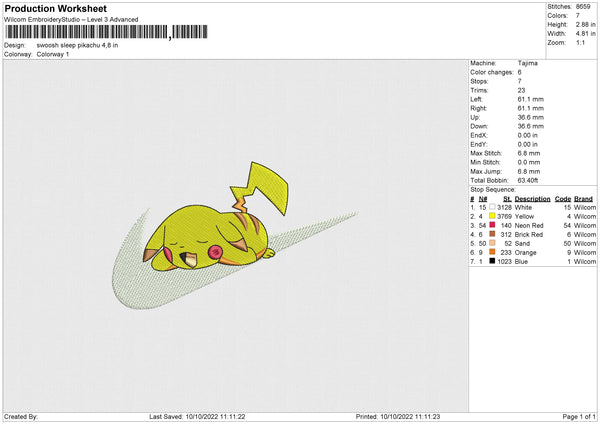The width and height of the screenshot is (600, 424).
Task: Click the Yellow thread color swatch
Action: point(492,216)
